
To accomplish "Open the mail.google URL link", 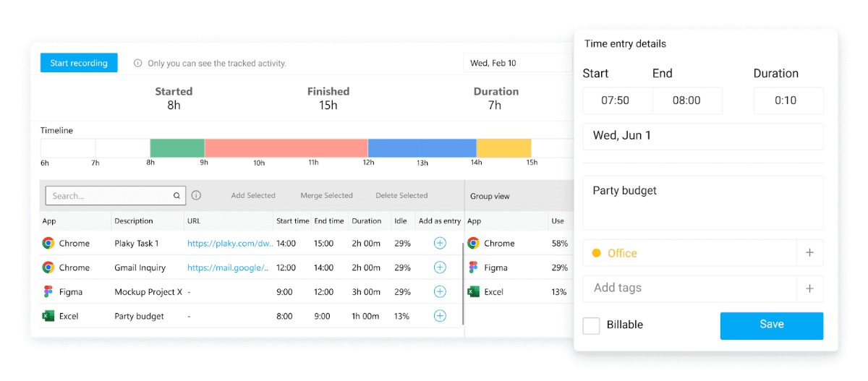I will pos(228,267).
